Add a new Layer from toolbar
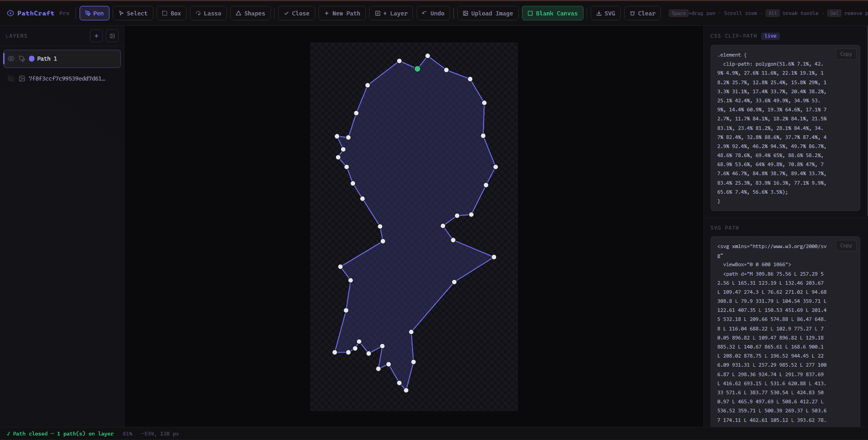 click(391, 13)
